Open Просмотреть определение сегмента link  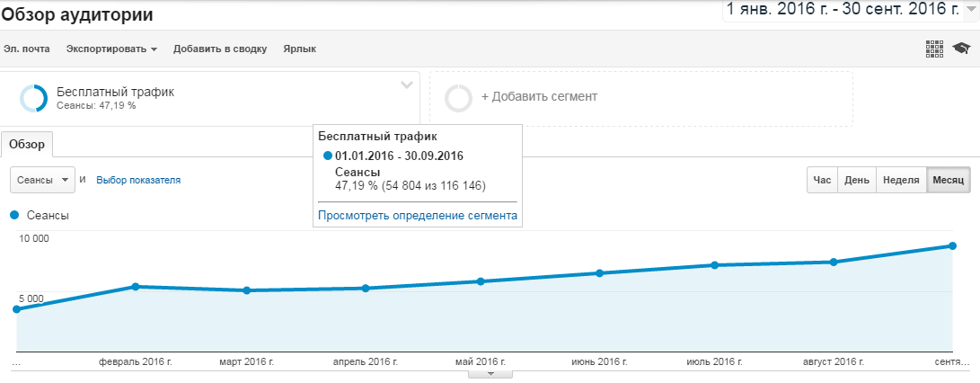pos(417,216)
